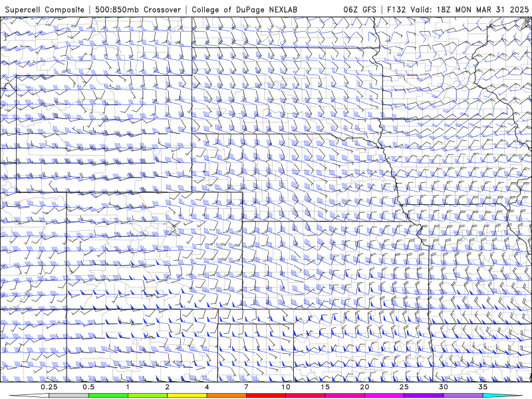This screenshot has width=532, height=399.
Task: Click the "06Z GFS" model run label
Action: [360, 9]
